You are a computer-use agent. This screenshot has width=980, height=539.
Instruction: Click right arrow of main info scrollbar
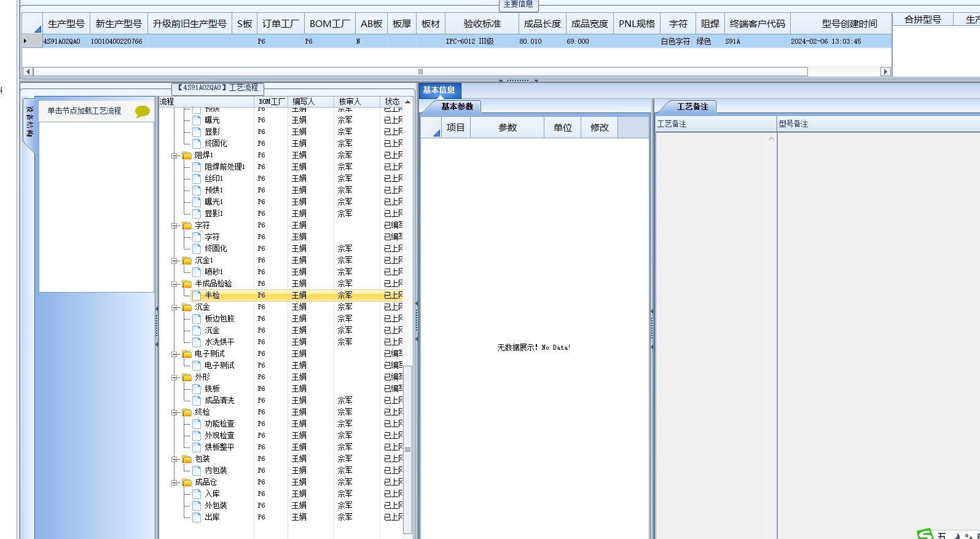(885, 72)
